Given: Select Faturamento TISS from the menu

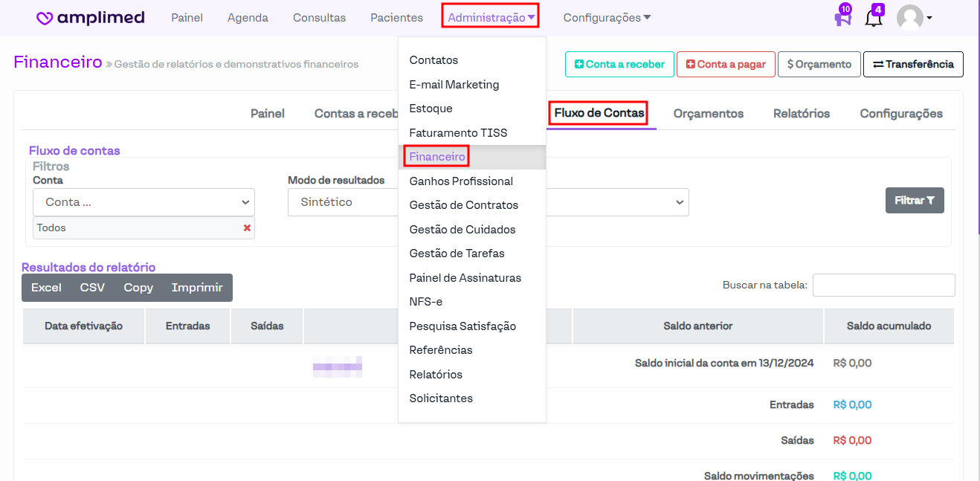Looking at the screenshot, I should (458, 133).
